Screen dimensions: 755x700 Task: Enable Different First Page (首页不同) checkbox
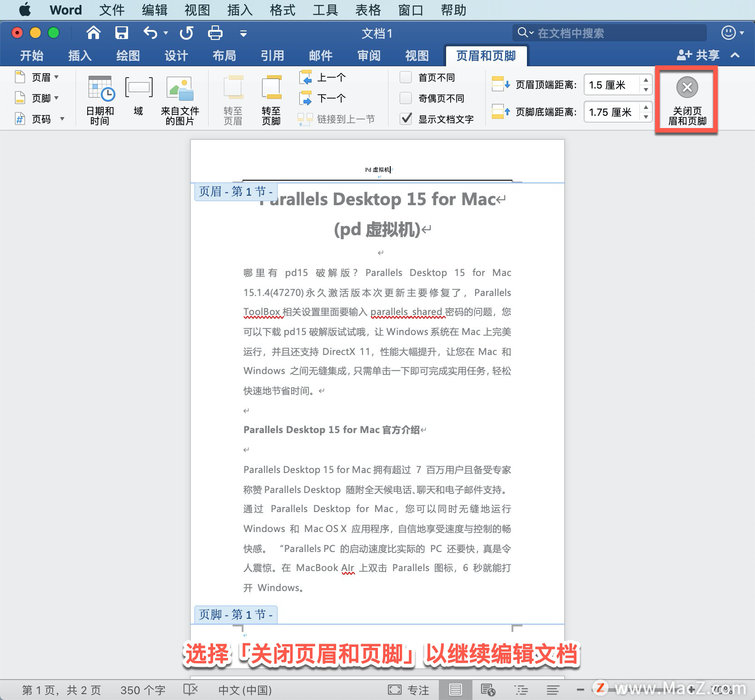406,78
